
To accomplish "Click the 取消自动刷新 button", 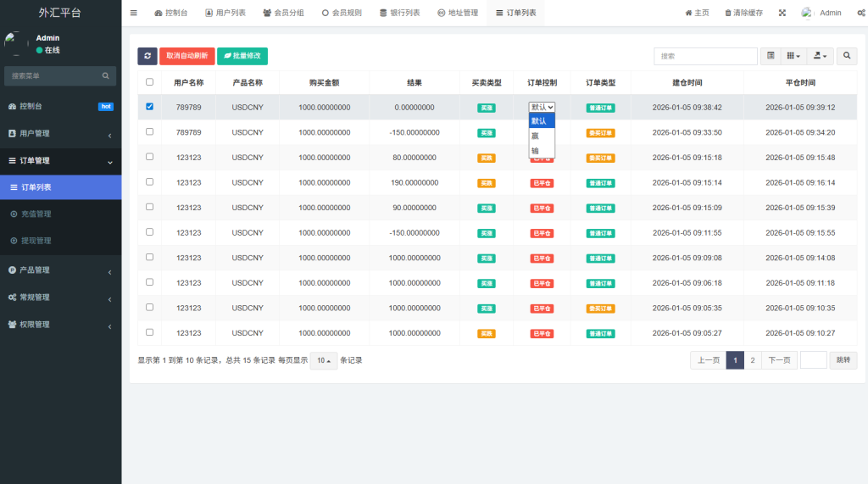I will pos(186,56).
